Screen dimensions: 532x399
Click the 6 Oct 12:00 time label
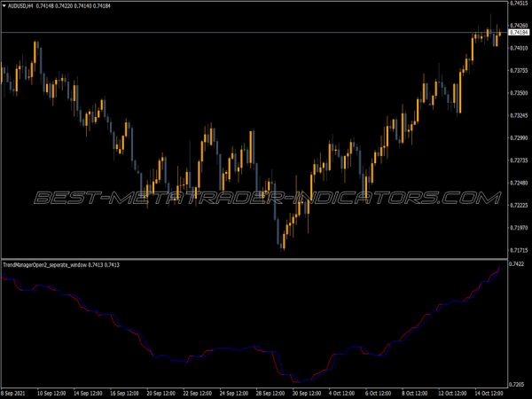tap(379, 393)
